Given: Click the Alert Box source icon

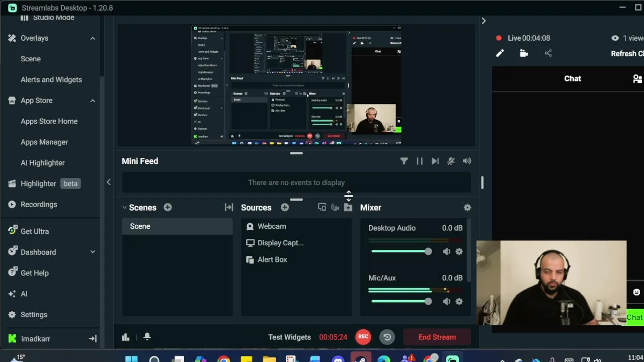Looking at the screenshot, I should pyautogui.click(x=250, y=259).
